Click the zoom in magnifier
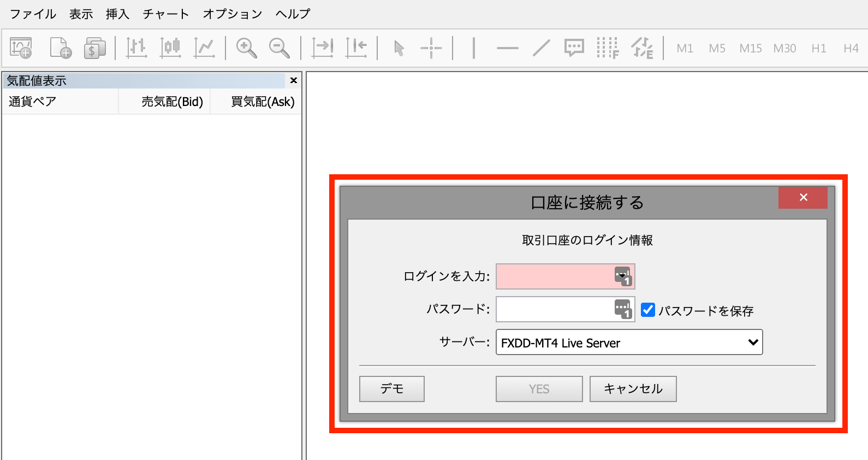Screen dimensions: 868x460 coord(246,48)
